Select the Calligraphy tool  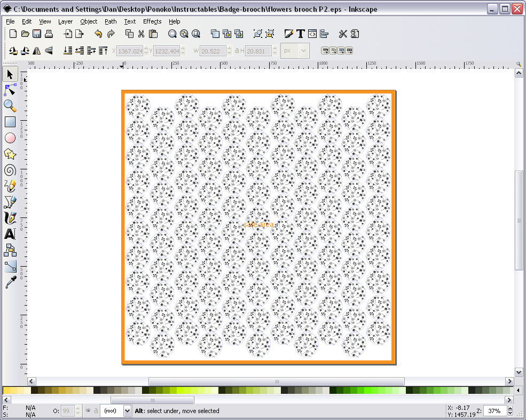point(10,218)
